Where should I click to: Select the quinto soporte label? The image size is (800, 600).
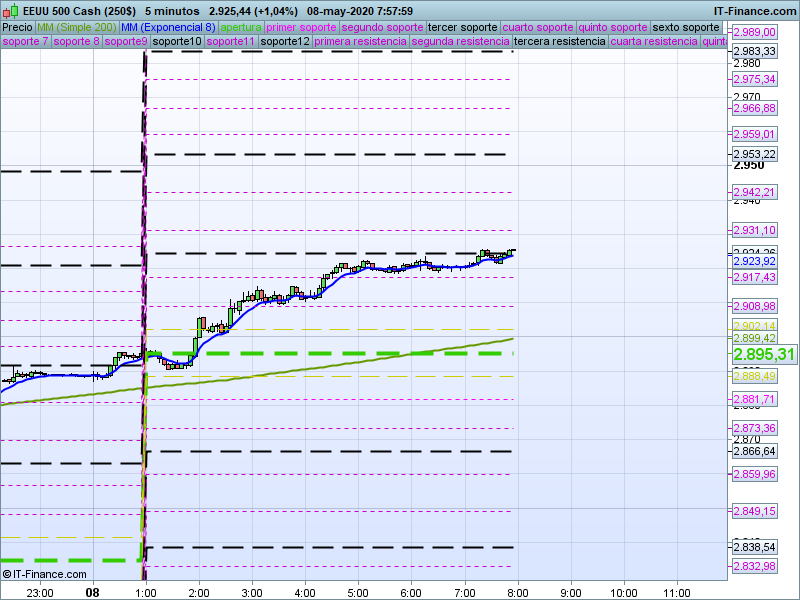[613, 27]
